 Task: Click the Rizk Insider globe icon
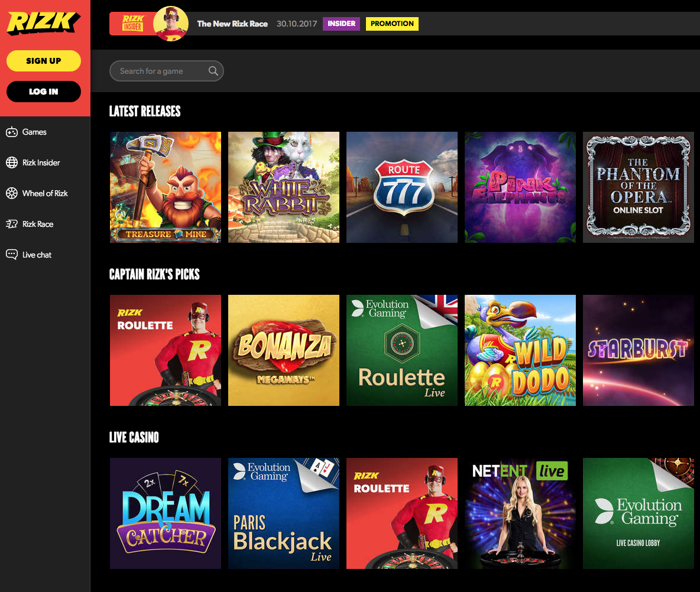point(12,163)
